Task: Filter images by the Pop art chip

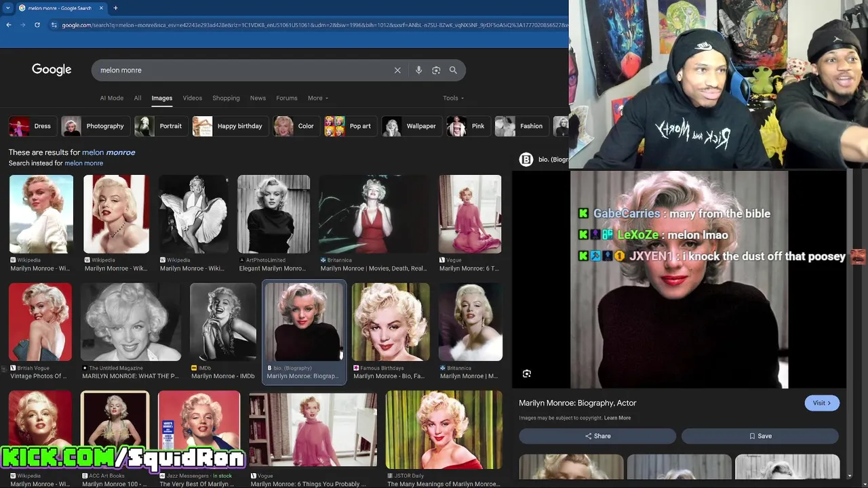Action: tap(349, 126)
